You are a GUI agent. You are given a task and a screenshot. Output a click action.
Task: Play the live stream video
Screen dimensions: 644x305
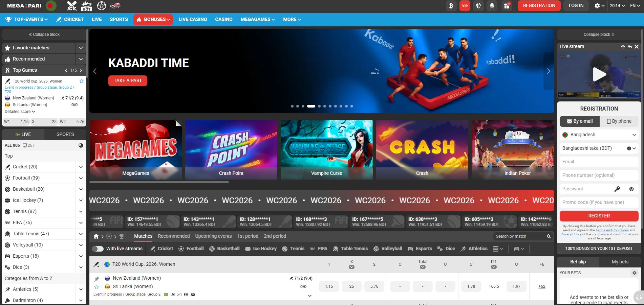(600, 74)
